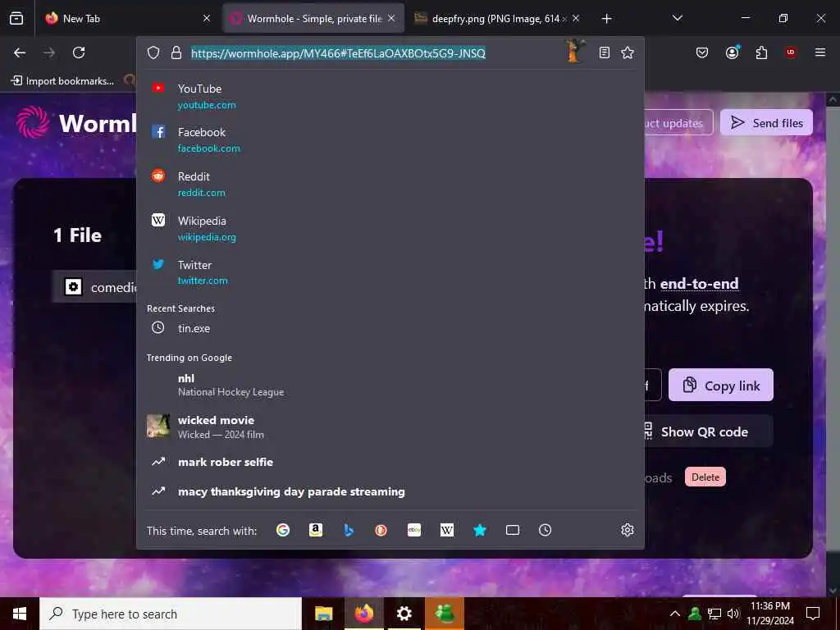Open the Extensions puzzle icon
The image size is (840, 630).
tap(761, 52)
